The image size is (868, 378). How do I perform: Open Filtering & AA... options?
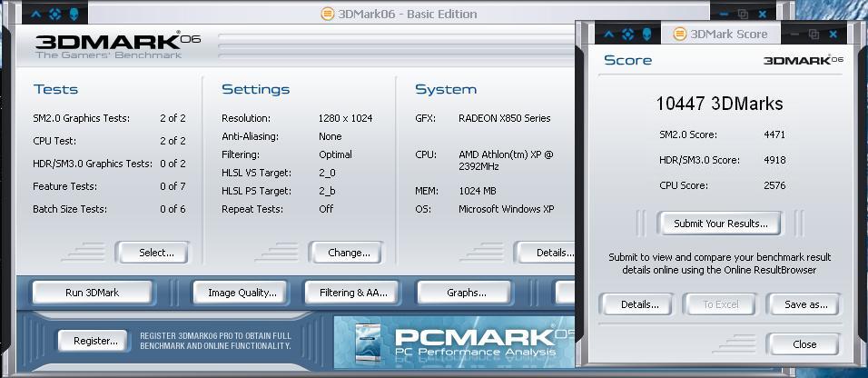(352, 293)
